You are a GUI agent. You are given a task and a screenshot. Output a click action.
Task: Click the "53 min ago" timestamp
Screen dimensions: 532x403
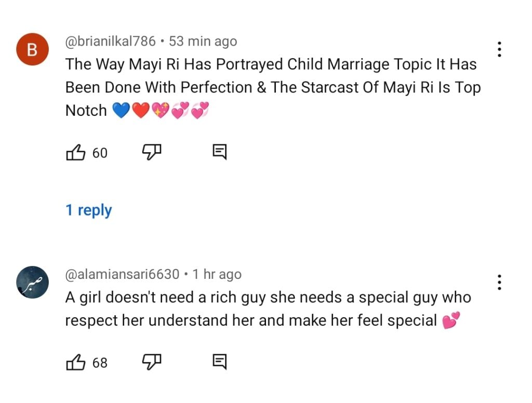pos(203,42)
